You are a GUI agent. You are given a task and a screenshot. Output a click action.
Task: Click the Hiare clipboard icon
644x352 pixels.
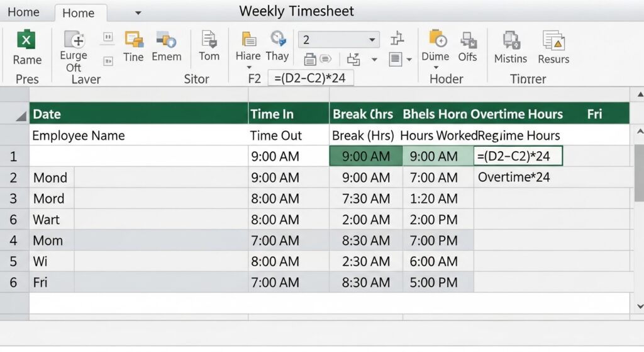(248, 40)
